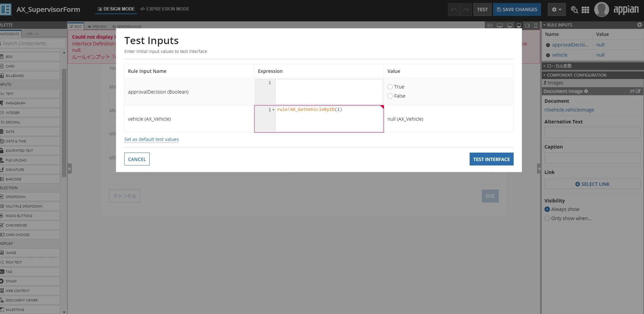Open the EDIT tab

76,26
